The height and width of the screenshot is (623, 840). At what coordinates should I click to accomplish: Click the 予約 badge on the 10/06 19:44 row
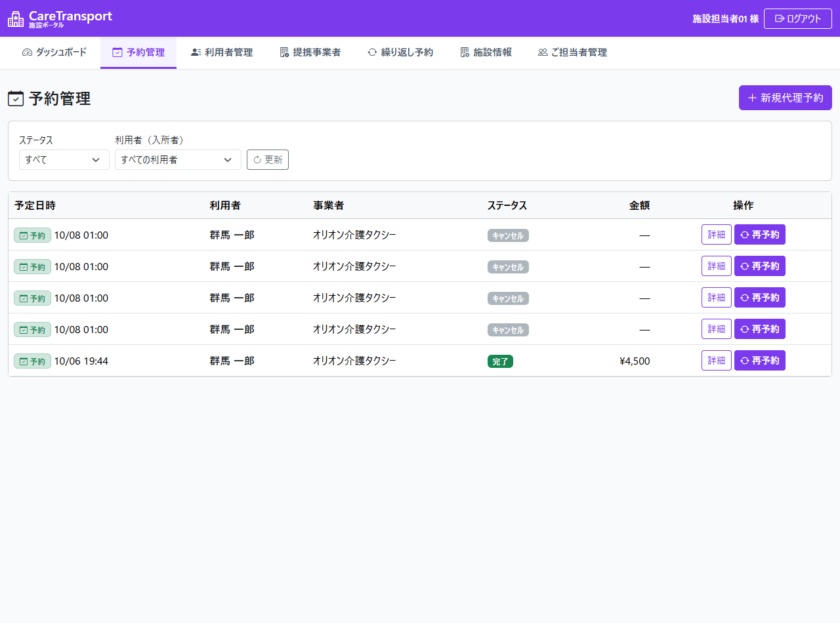(32, 361)
